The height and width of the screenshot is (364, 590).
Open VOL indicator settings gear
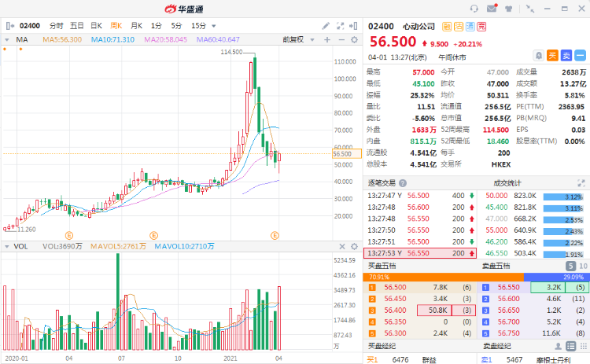pyautogui.click(x=354, y=246)
